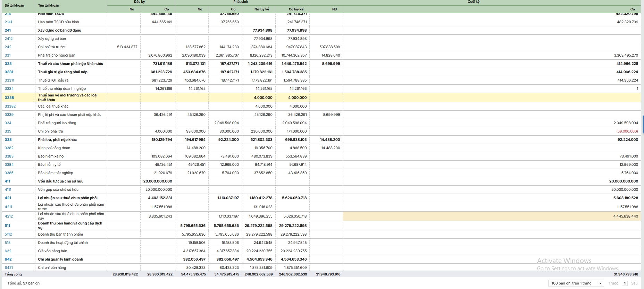The width and height of the screenshot is (644, 289).
Task: Click the 'Số tài khoản' column header
Action: tap(14, 6)
